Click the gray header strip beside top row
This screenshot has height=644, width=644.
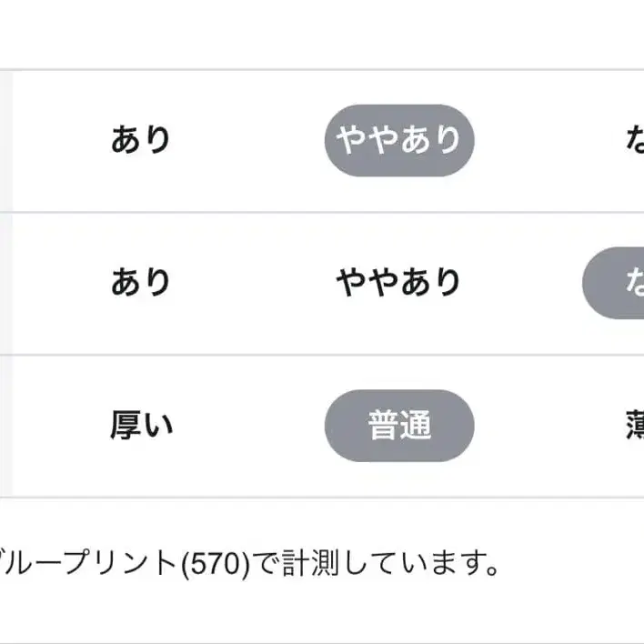(x=5, y=140)
